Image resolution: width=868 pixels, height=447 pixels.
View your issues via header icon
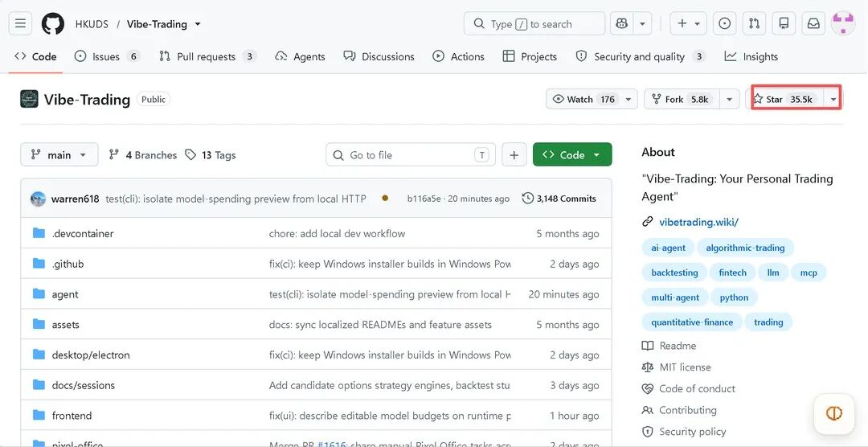(725, 24)
